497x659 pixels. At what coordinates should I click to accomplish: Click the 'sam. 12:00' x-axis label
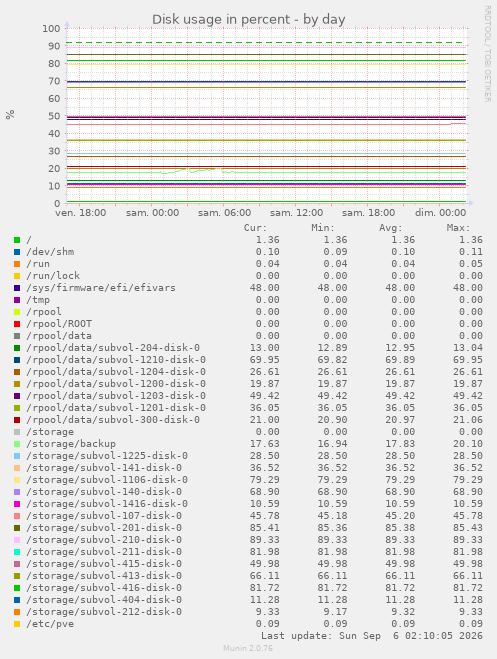click(x=296, y=213)
